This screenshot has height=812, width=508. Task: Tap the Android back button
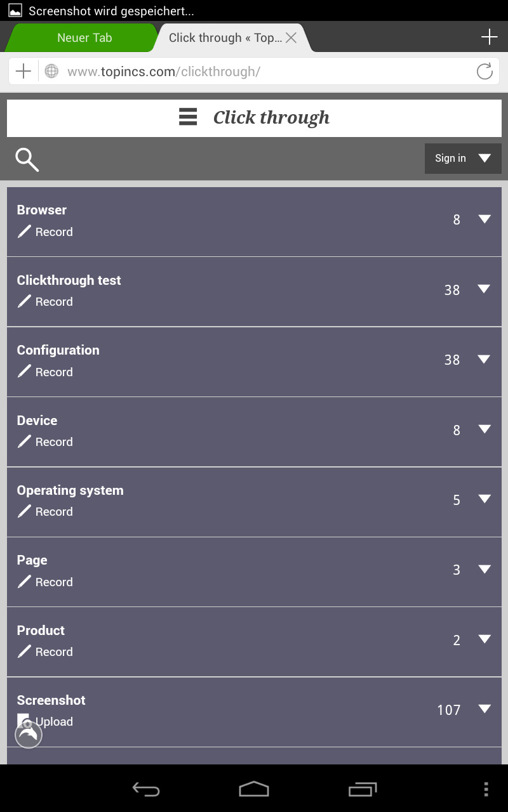coord(146,789)
